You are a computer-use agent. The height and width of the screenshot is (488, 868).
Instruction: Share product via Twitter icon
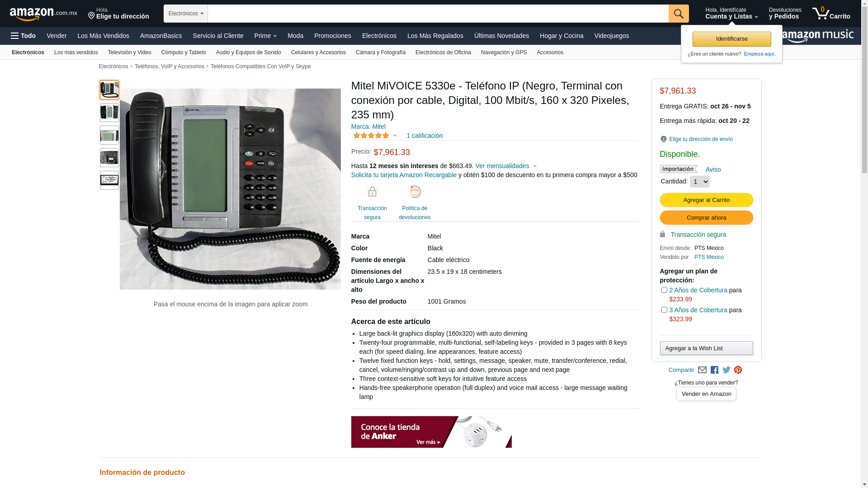(726, 370)
